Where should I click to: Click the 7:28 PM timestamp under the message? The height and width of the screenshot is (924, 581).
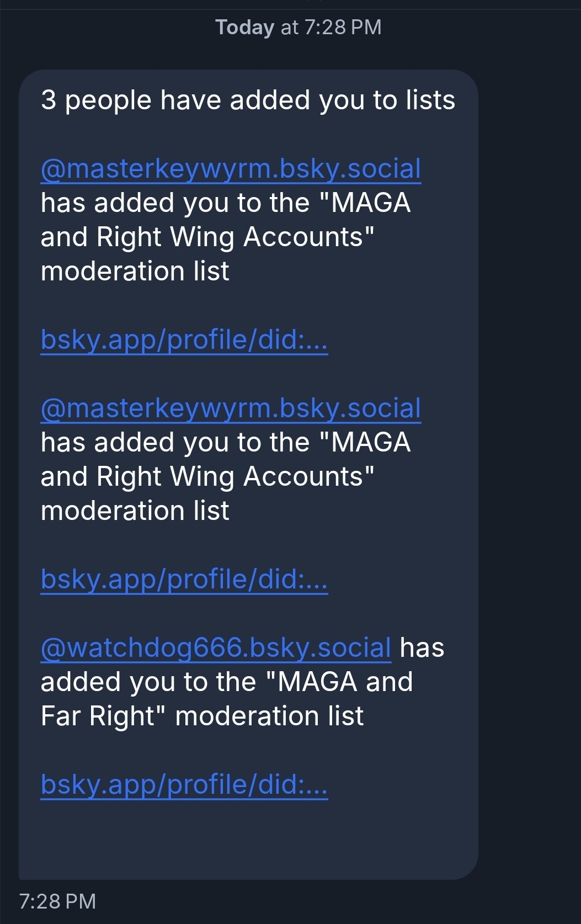(57, 901)
